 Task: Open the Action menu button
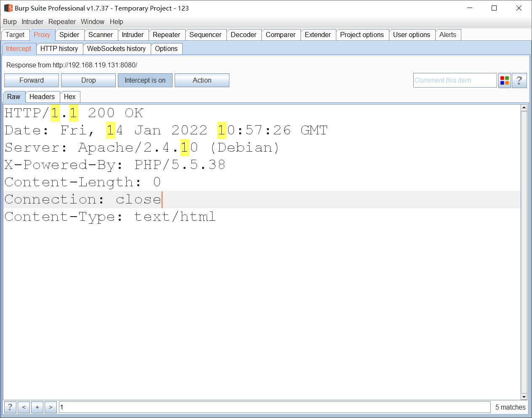tap(202, 80)
